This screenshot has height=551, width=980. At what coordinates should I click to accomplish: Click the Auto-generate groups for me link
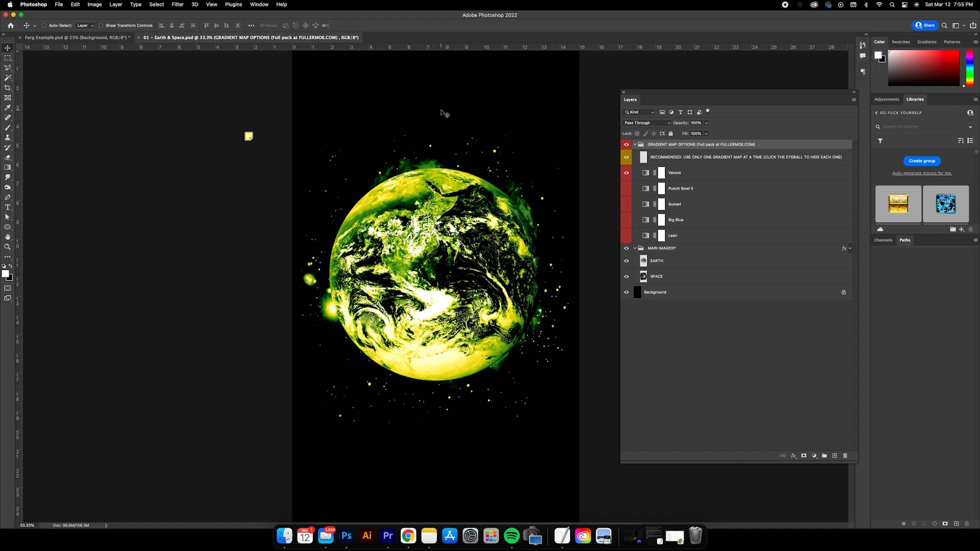click(922, 173)
